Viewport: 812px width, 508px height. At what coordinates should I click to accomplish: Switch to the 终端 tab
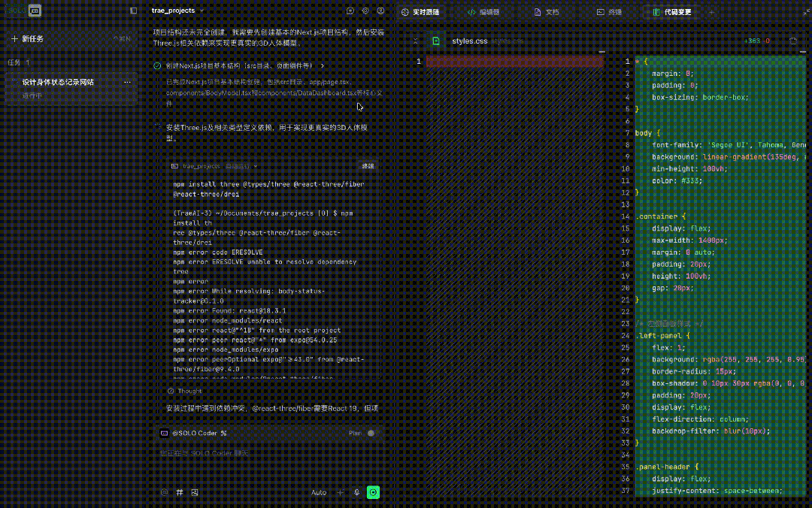point(610,12)
